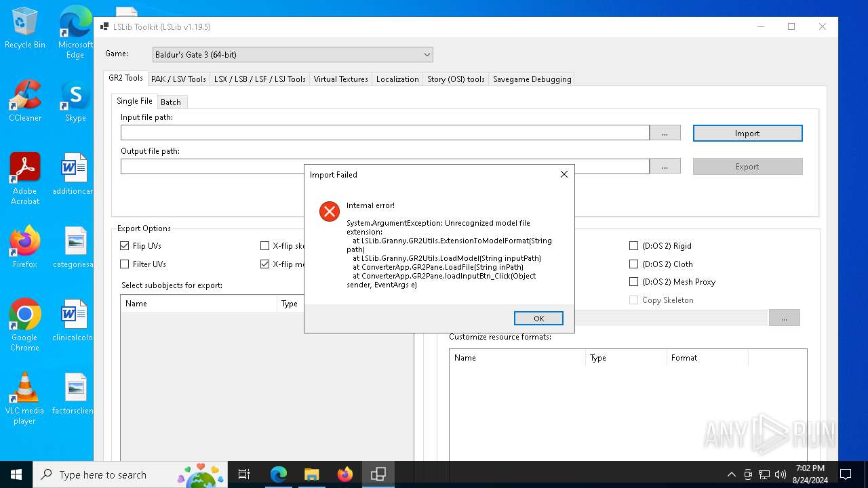This screenshot has width=868, height=488.
Task: Open Skype desktop shortcut
Action: click(x=75, y=102)
